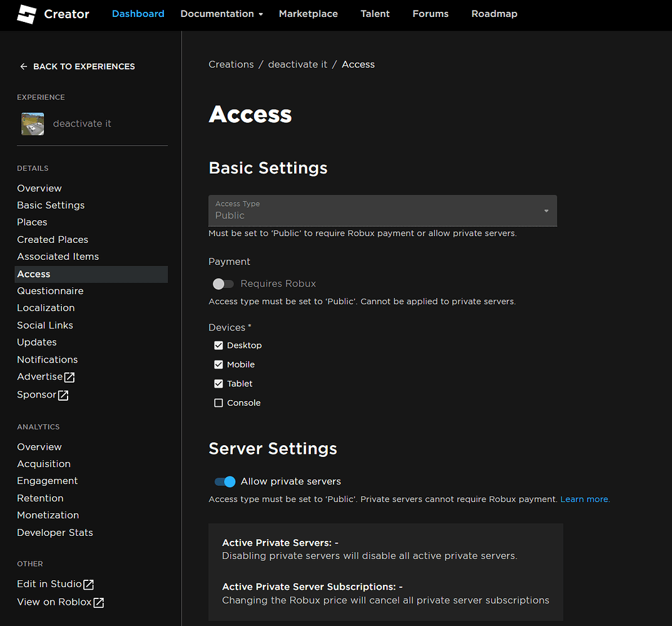Viewport: 672px width, 626px height.
Task: Click the Roblox Creator logo
Action: point(27,14)
